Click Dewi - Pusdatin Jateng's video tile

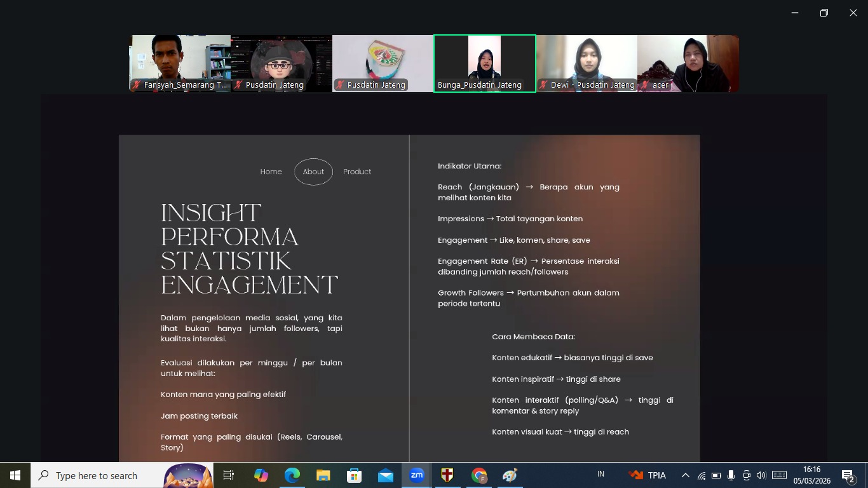[x=586, y=63]
